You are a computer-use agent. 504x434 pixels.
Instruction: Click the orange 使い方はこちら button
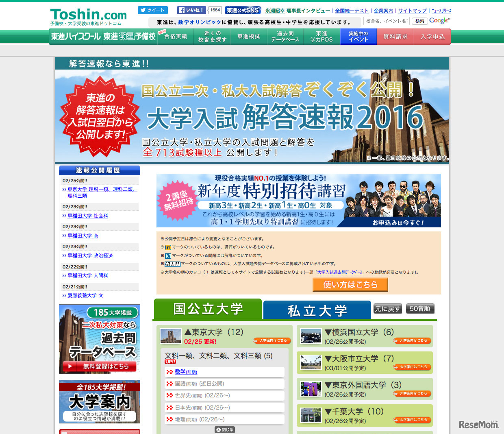[x=350, y=285]
